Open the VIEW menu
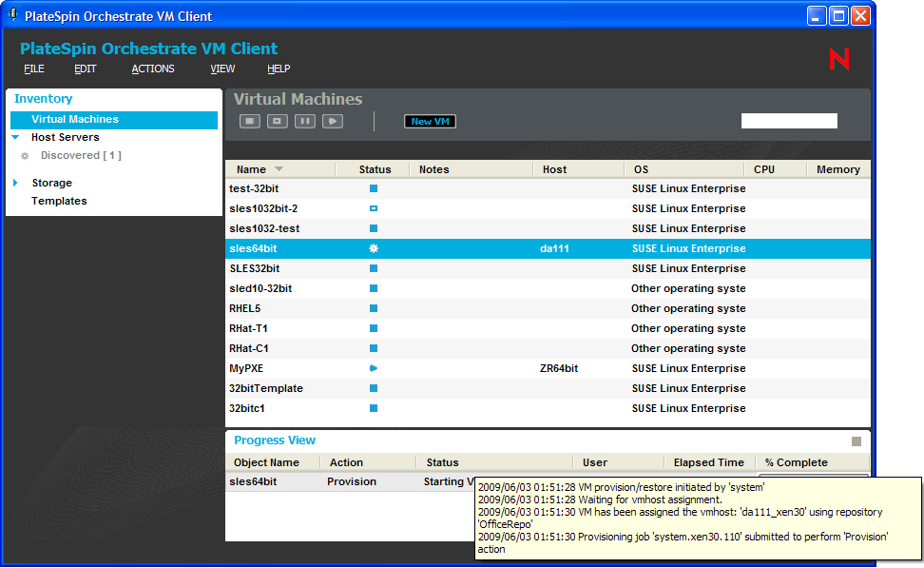Image resolution: width=924 pixels, height=568 pixels. tap(222, 69)
